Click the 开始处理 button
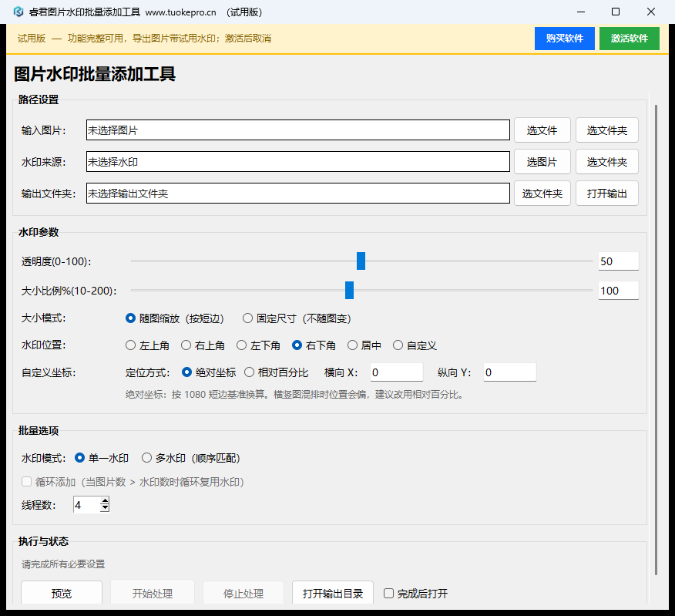The width and height of the screenshot is (675, 616). [x=153, y=593]
